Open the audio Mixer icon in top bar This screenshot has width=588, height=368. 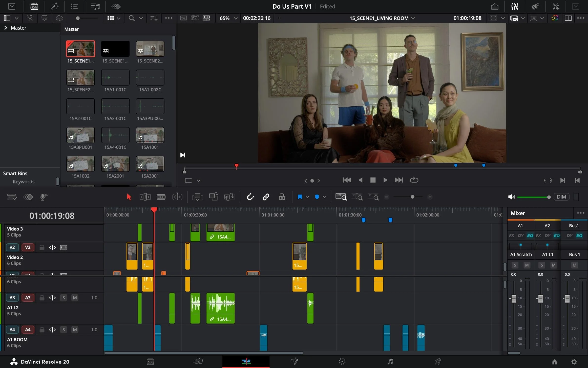(x=515, y=6)
